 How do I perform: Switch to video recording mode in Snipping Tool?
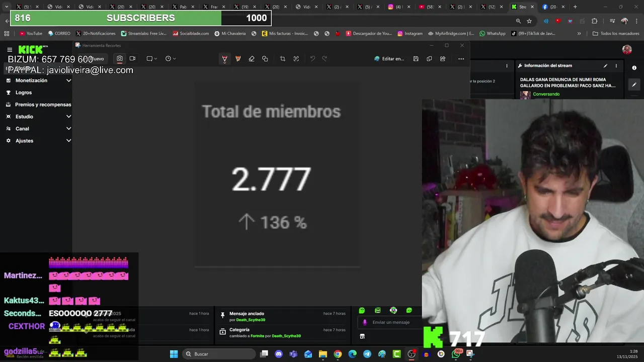point(132,58)
